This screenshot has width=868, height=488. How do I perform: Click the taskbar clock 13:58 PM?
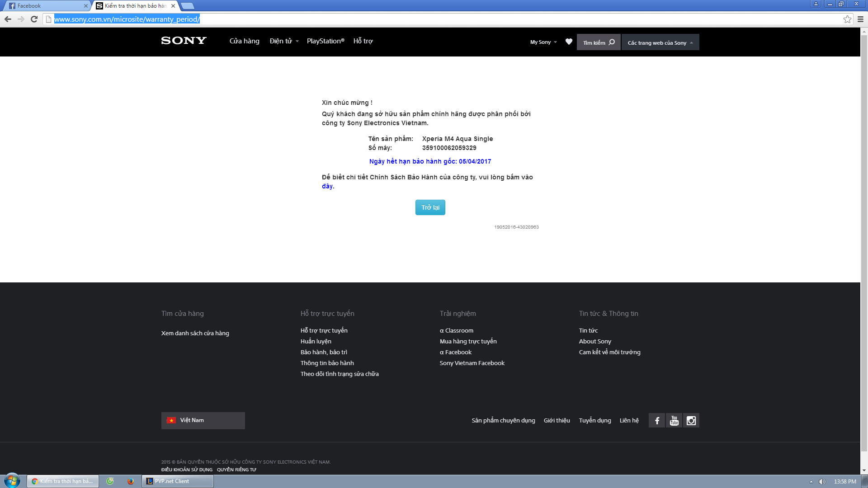pyautogui.click(x=845, y=482)
